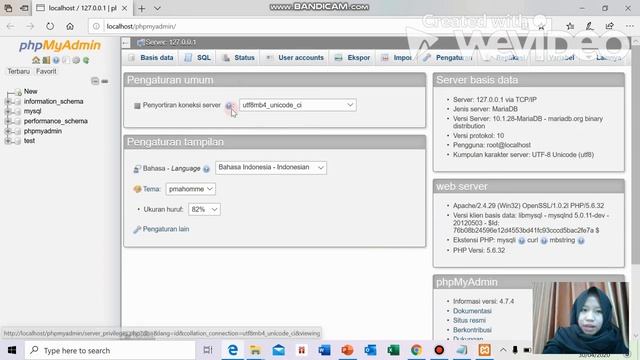Open PowerPoint from taskbar
Screen dimensions: 640x360
347,350
